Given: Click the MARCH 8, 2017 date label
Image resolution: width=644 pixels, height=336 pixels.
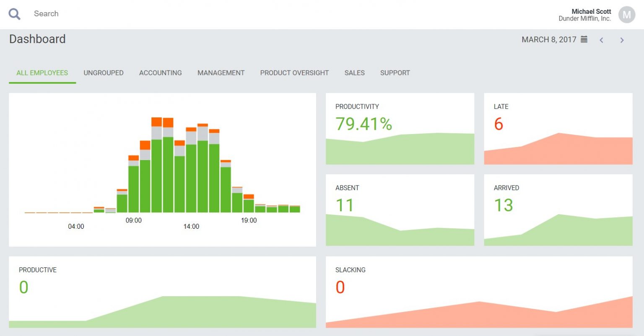Looking at the screenshot, I should (549, 39).
